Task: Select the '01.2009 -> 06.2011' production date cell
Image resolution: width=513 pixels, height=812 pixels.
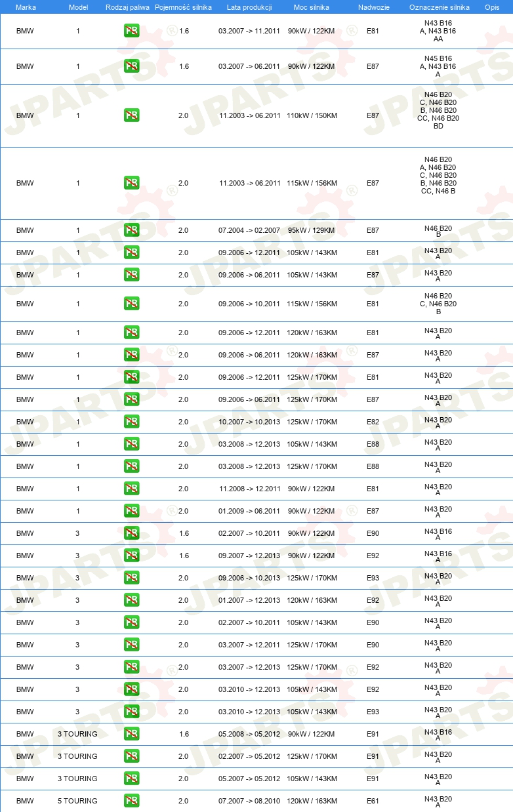Action: coord(249,511)
